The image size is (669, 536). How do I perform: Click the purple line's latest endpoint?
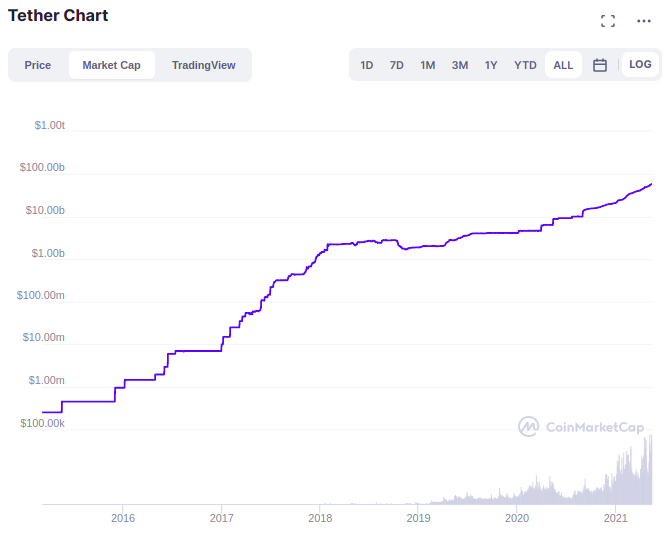(651, 184)
